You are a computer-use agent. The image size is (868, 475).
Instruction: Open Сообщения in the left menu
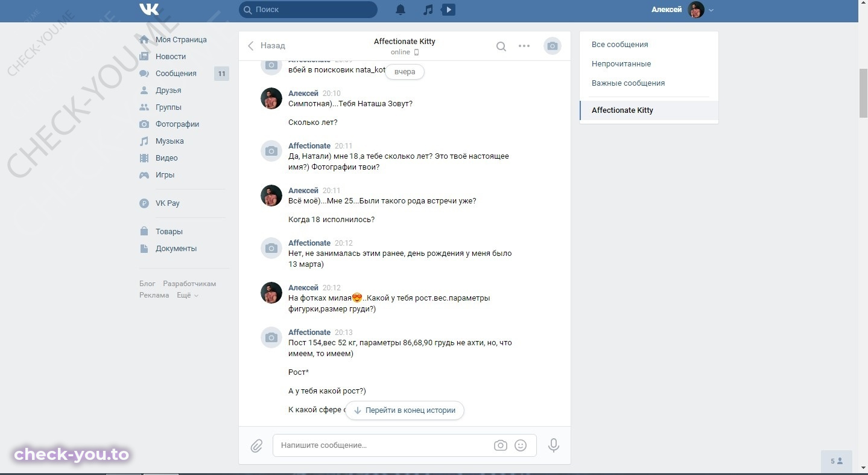[176, 74]
